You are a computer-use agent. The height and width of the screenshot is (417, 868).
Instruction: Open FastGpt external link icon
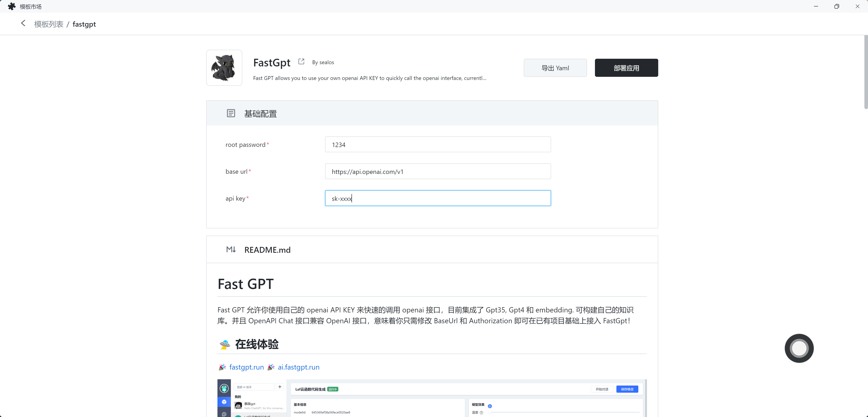point(301,62)
